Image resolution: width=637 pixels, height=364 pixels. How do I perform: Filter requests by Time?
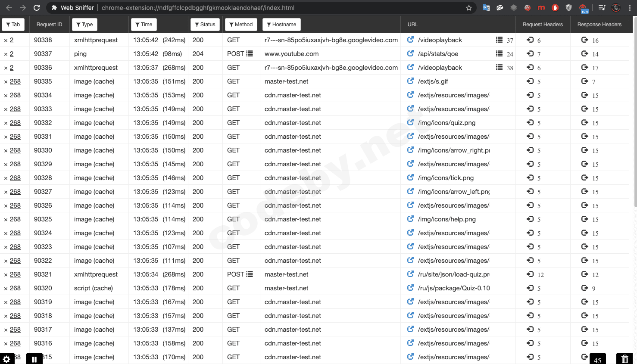point(144,25)
